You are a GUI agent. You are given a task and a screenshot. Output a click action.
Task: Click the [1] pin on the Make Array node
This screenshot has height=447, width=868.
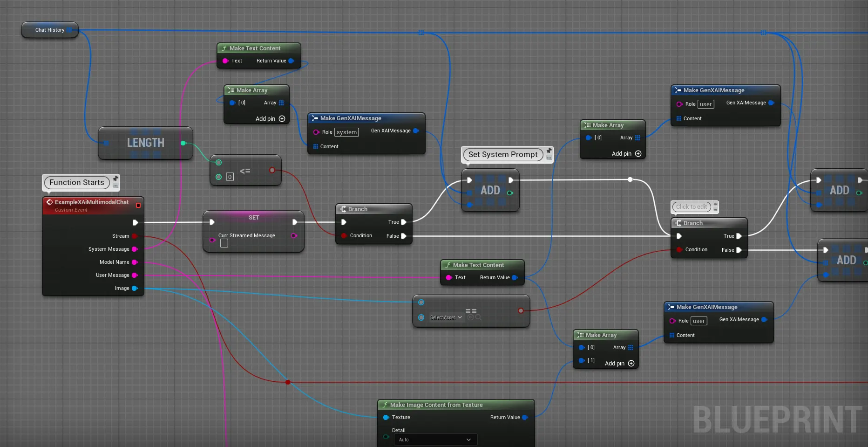click(x=582, y=360)
